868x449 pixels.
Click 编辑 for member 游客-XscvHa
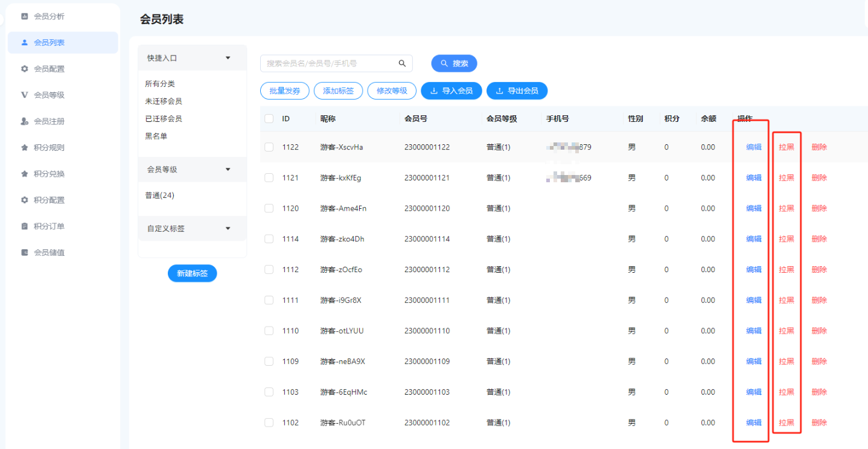[754, 147]
